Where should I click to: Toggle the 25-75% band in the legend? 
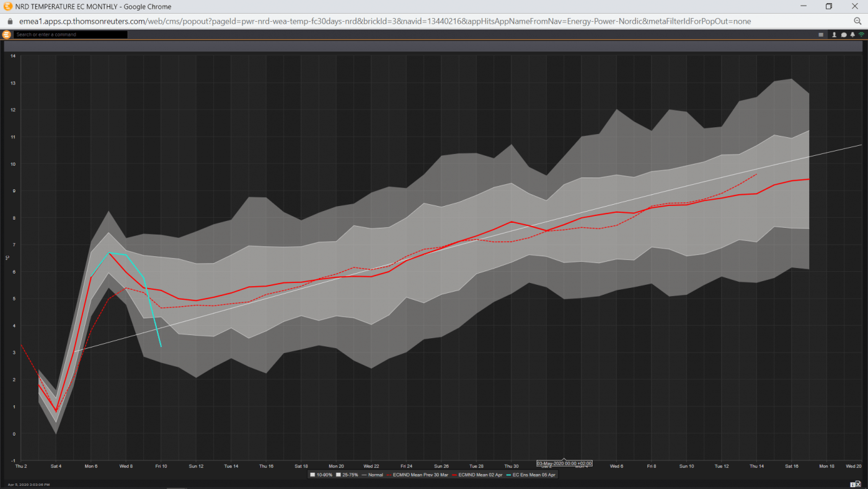pos(347,475)
